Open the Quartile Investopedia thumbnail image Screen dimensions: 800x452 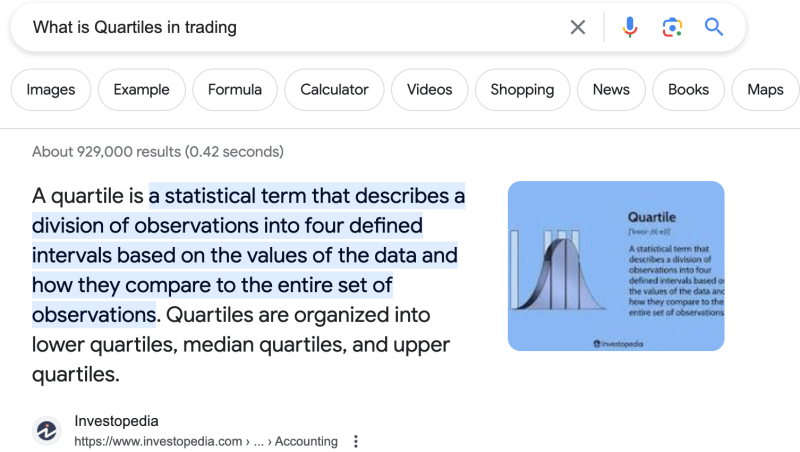(x=615, y=266)
